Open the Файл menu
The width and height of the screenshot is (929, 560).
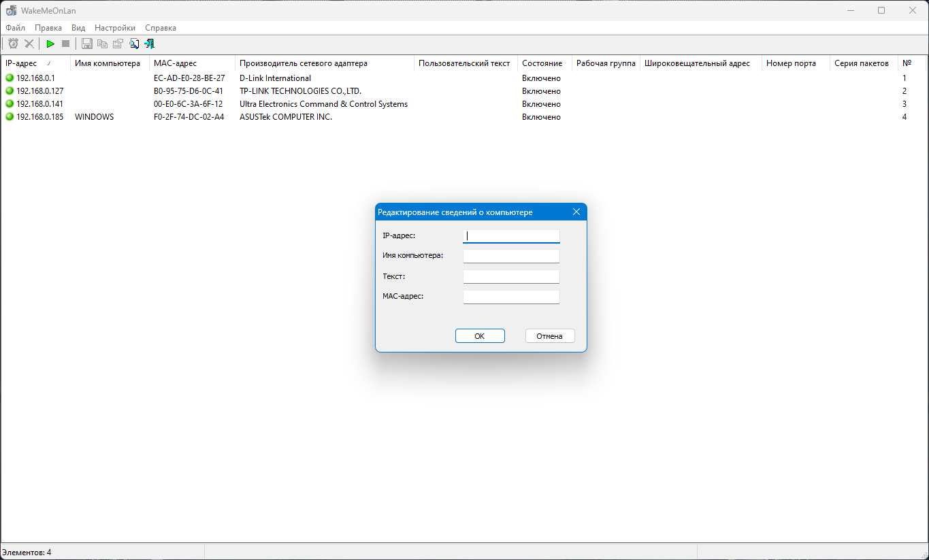(15, 28)
